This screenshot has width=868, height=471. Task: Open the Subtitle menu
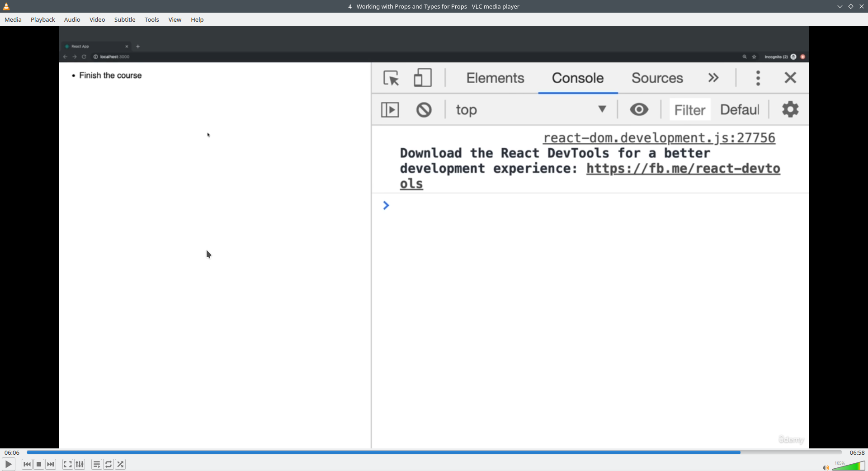pos(125,19)
